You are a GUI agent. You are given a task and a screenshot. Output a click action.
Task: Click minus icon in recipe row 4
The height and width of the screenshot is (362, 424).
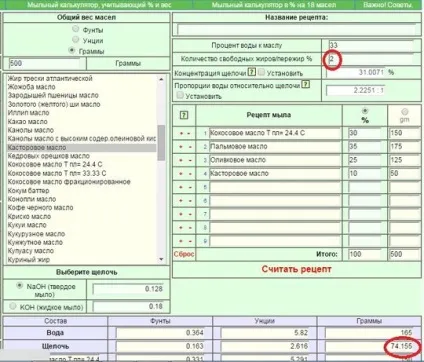[x=189, y=174]
